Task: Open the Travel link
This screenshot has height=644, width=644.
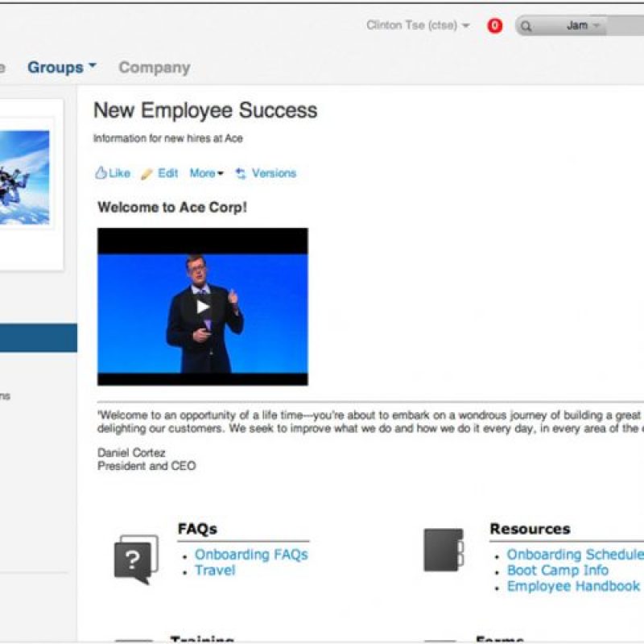Action: (215, 571)
